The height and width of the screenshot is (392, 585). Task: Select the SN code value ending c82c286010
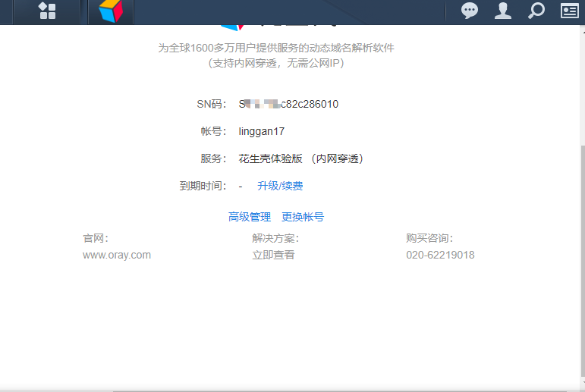click(x=288, y=104)
